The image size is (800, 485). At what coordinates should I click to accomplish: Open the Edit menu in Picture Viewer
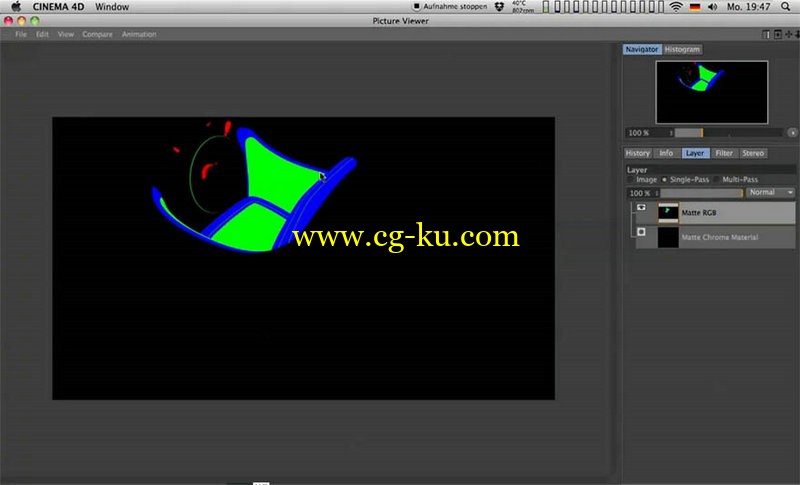(x=42, y=34)
